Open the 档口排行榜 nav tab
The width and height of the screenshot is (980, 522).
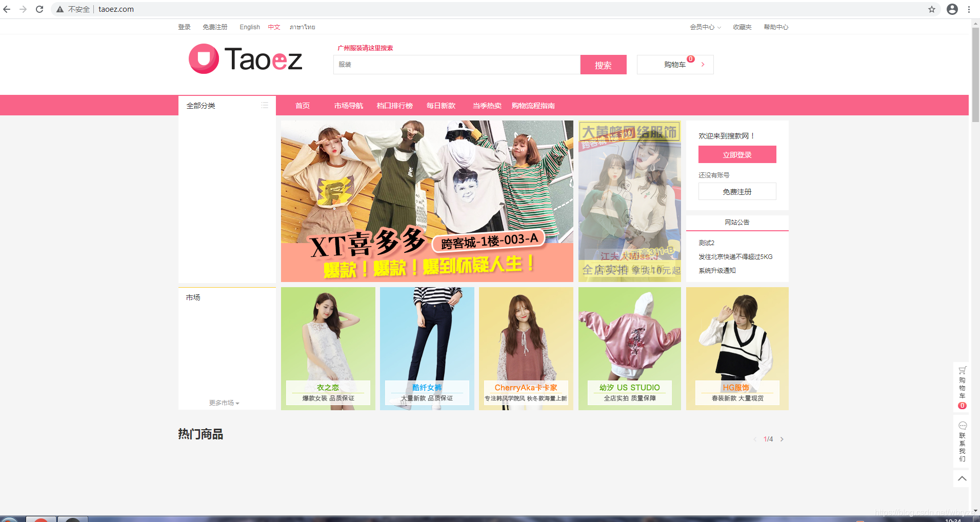coord(395,106)
